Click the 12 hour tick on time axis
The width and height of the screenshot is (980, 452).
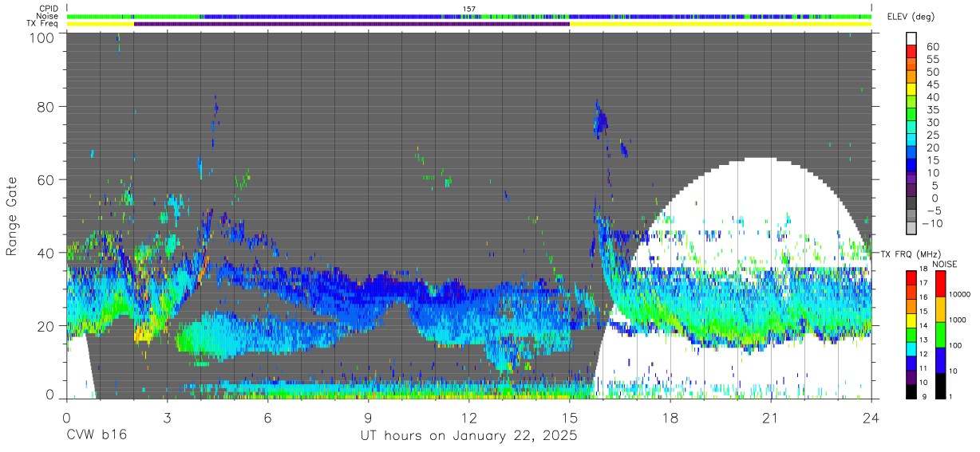468,417
